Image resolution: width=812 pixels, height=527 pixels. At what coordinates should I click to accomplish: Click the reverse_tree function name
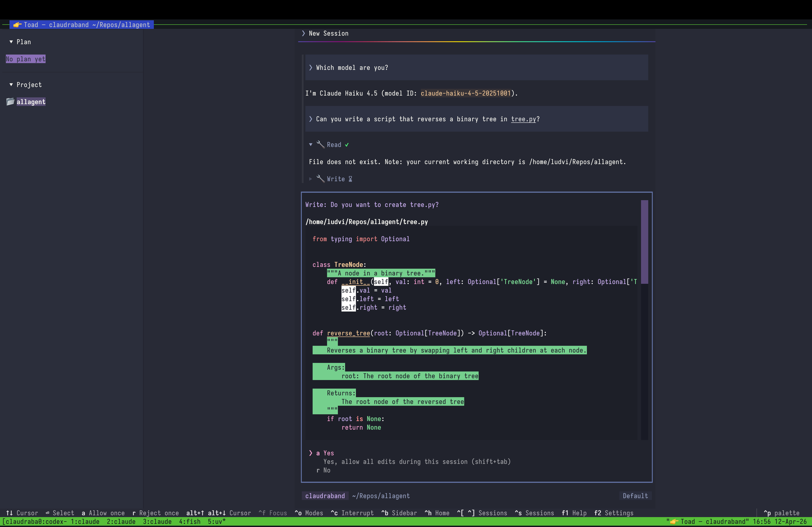[348, 333]
